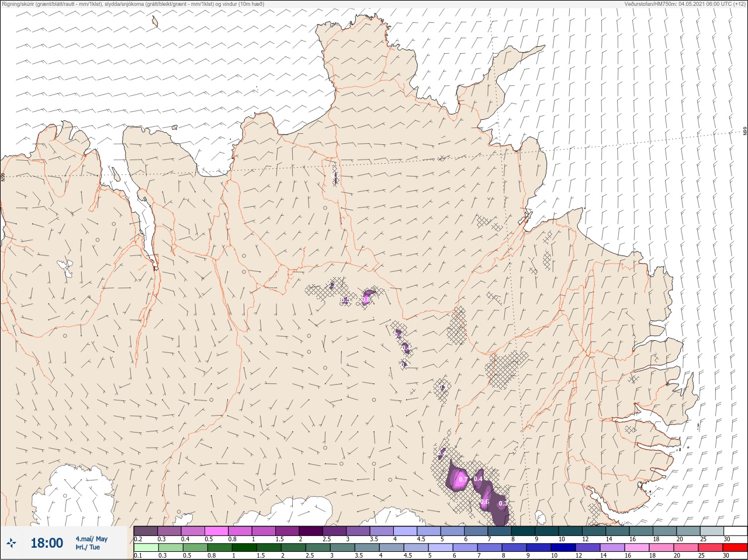Click the 0.7 precipitation value on the map
748x560 pixels.
tap(463, 480)
